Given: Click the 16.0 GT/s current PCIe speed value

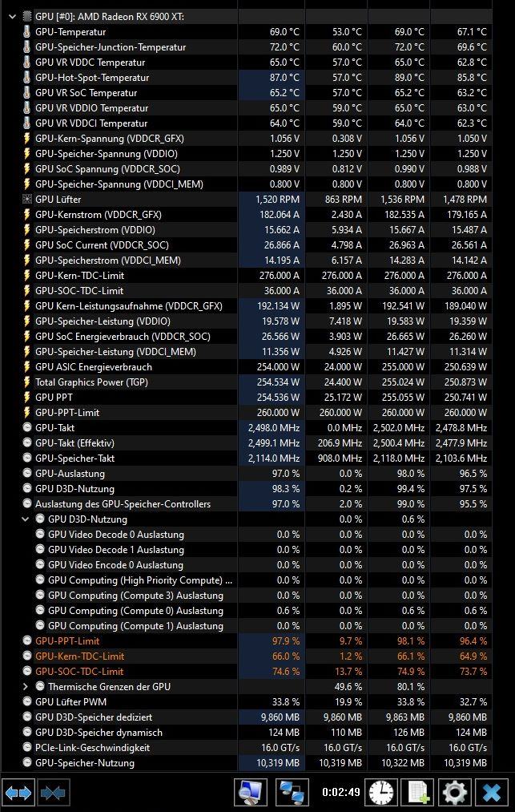Looking at the screenshot, I should (280, 747).
